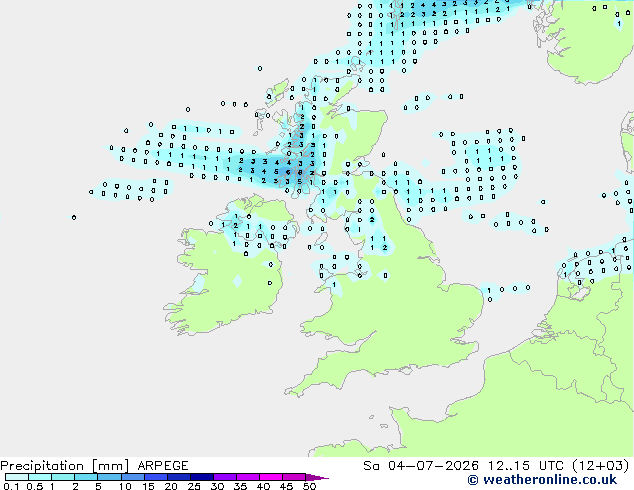Select the 0.5–1 mm legend color swatch
634x490 pixels.
tap(40, 477)
